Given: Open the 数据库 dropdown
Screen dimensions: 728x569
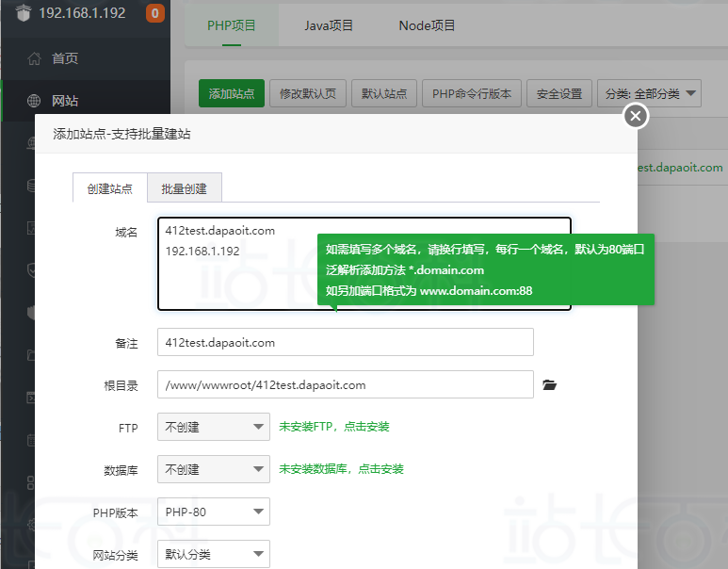Looking at the screenshot, I should pyautogui.click(x=214, y=469).
